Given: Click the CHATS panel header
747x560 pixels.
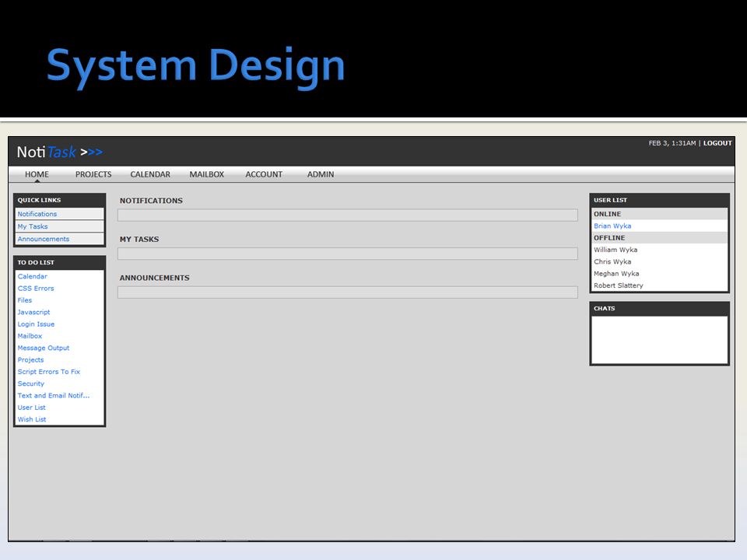Looking at the screenshot, I should pyautogui.click(x=659, y=308).
